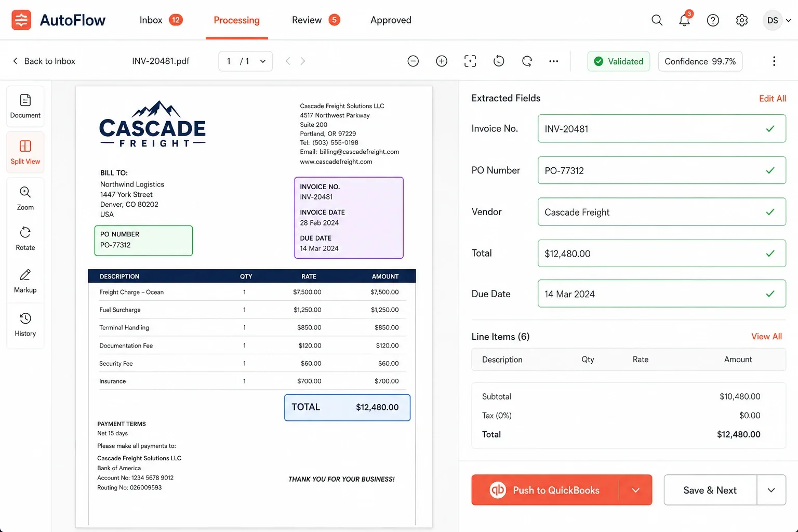798x532 pixels.
Task: Click the Inbox 12 count badge
Action: 176,20
